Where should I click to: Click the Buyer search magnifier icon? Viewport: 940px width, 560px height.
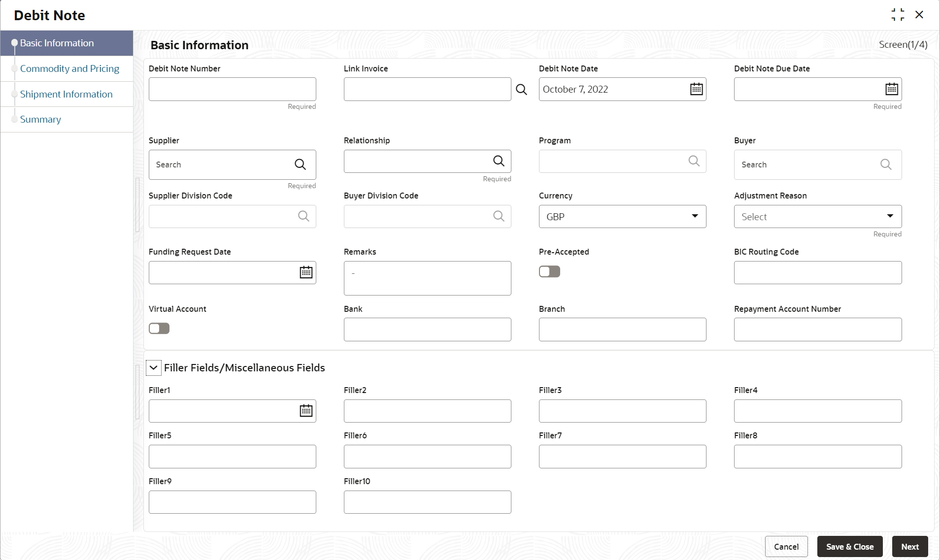(885, 165)
